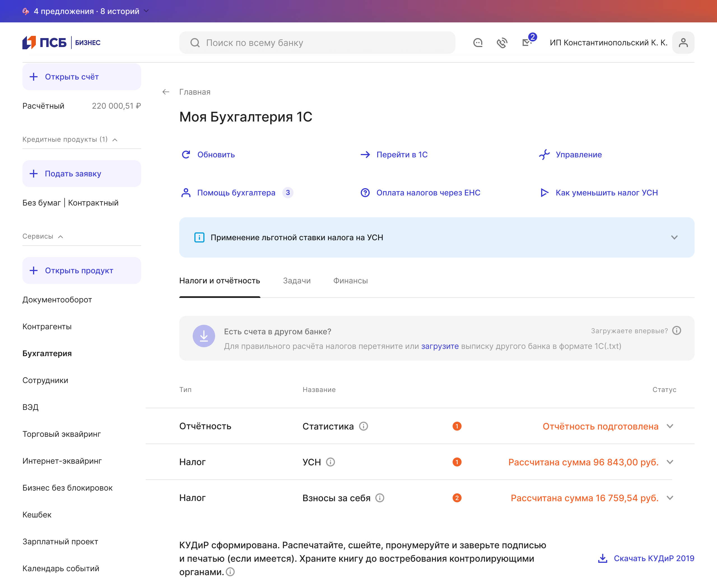Open Торговый эквайринг in sidebar
The height and width of the screenshot is (588, 717).
tap(62, 434)
